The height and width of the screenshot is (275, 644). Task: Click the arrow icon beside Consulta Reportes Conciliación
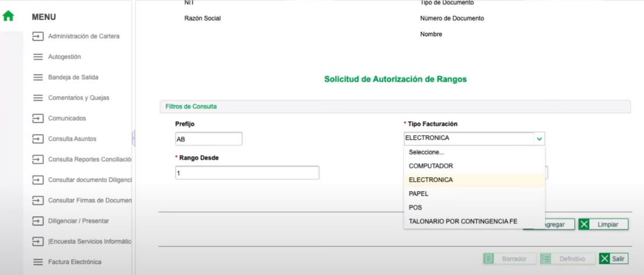[38, 160]
